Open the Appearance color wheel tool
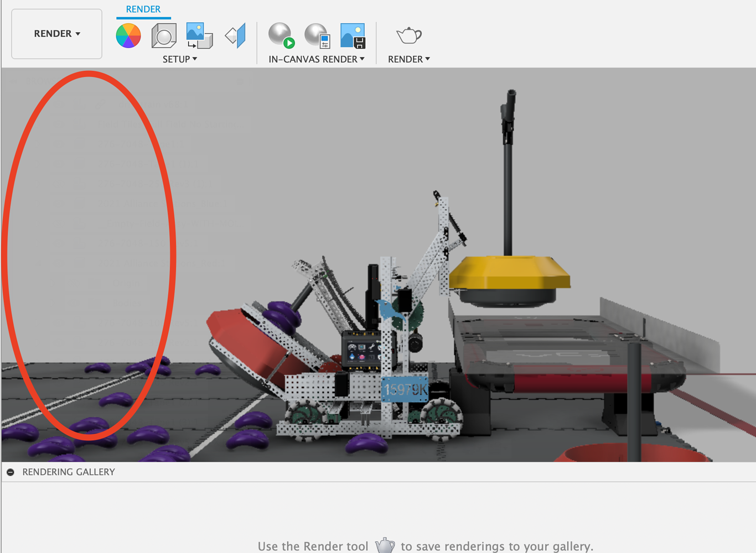The height and width of the screenshot is (553, 756). (x=128, y=36)
